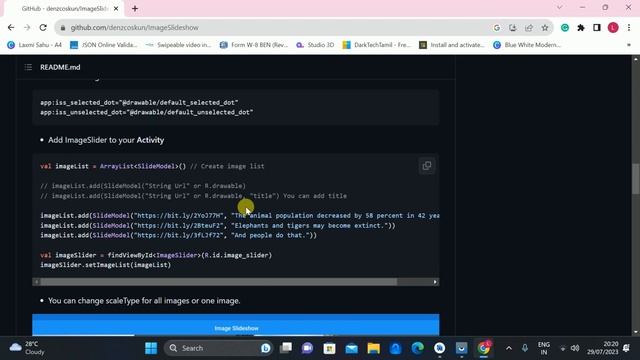Click the install app icon in address bar
The height and width of the screenshot is (360, 640).
513,28
